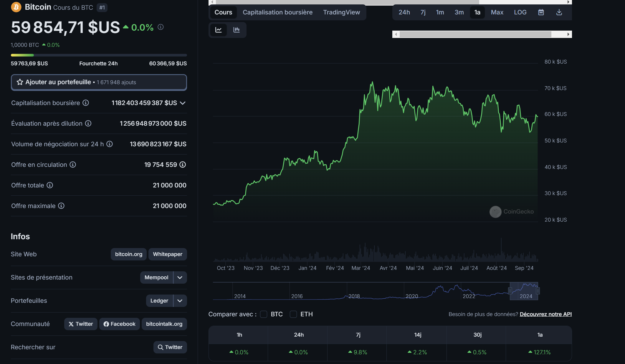Show info for Évaluation après dilution

88,123
